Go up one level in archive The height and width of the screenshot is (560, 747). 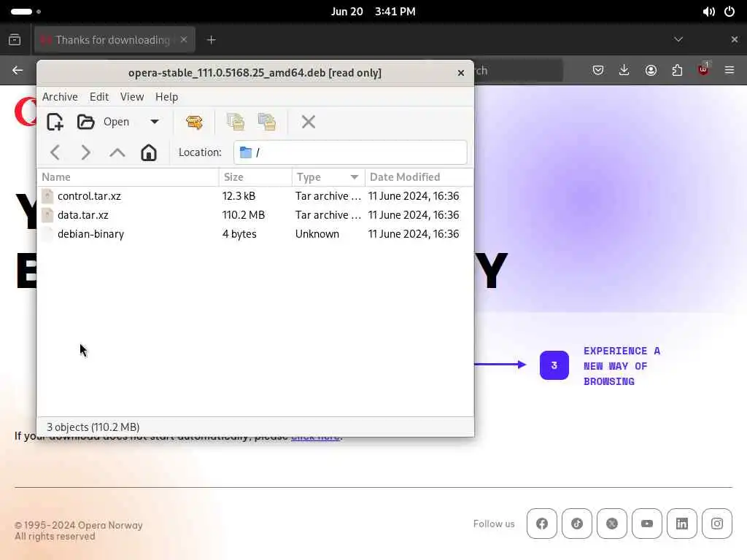click(x=117, y=152)
